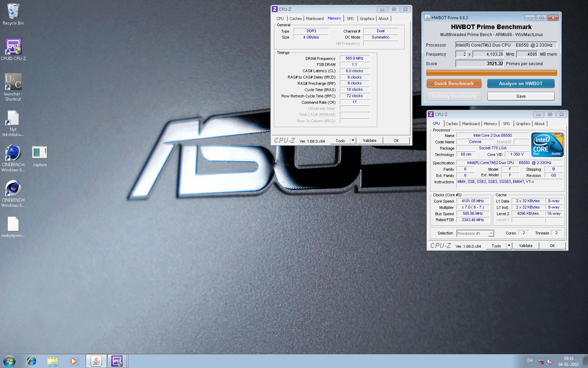
Task: Switch to the CPU-Z taskbar item
Action: (117, 361)
